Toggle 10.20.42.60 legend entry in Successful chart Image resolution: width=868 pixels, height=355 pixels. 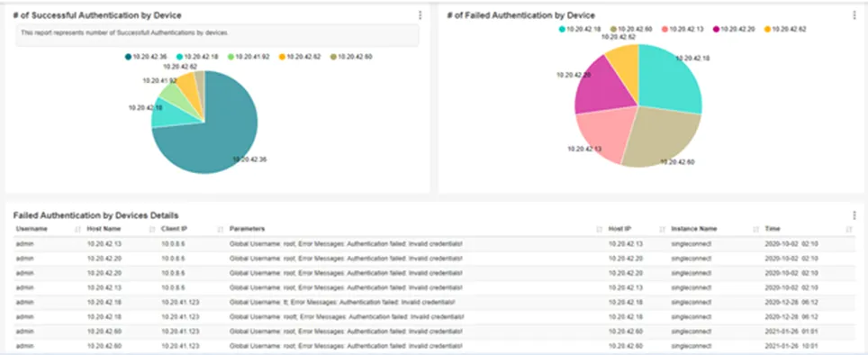[351, 57]
